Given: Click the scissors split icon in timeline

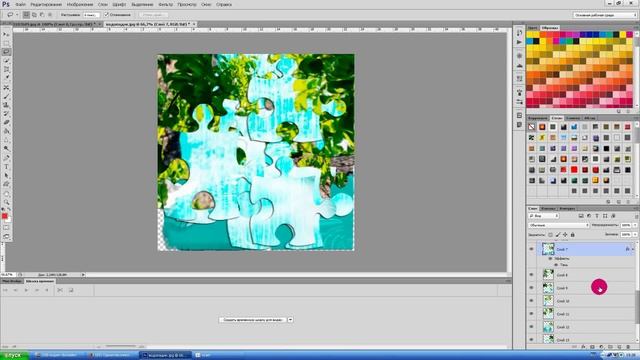Looking at the screenshot, I should click(60, 290).
